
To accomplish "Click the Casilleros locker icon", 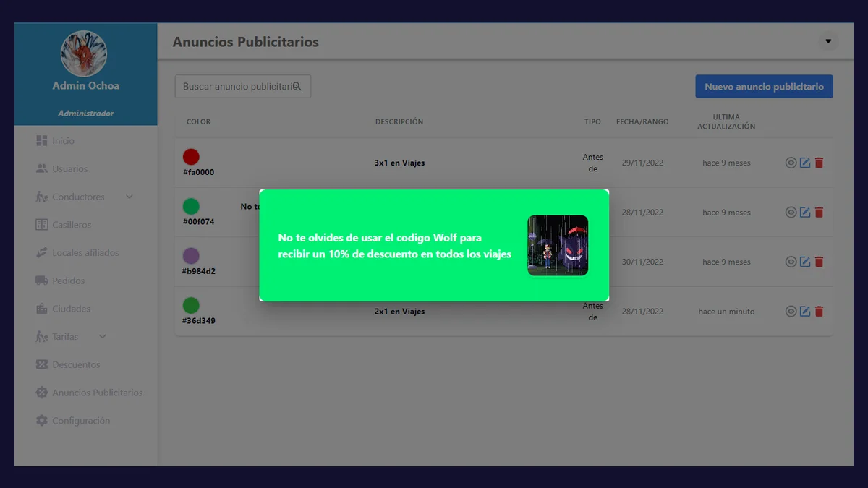I will pos(42,225).
